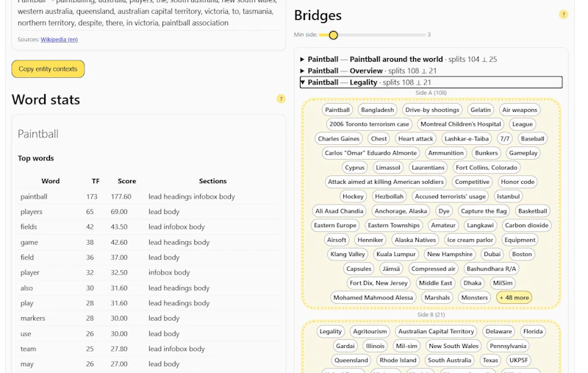Click the Airsoft chip
588x373 pixels.
coord(337,240)
